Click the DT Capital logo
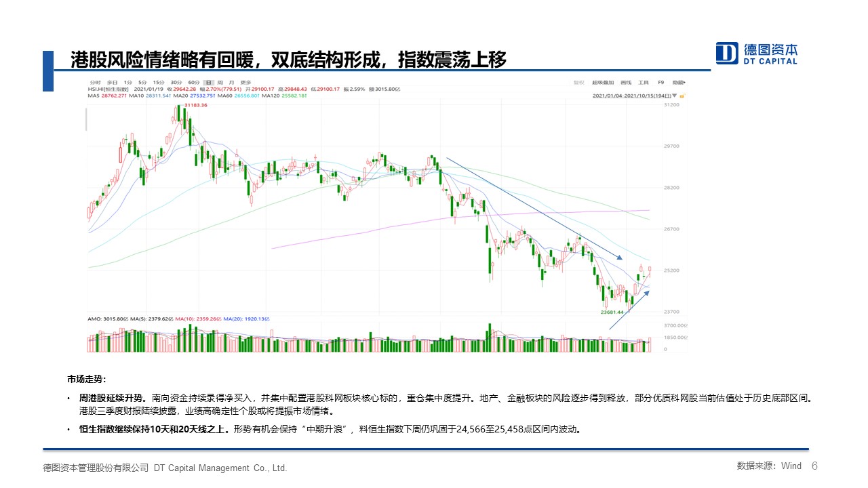Viewport: 868px width, 488px height. tap(757, 53)
